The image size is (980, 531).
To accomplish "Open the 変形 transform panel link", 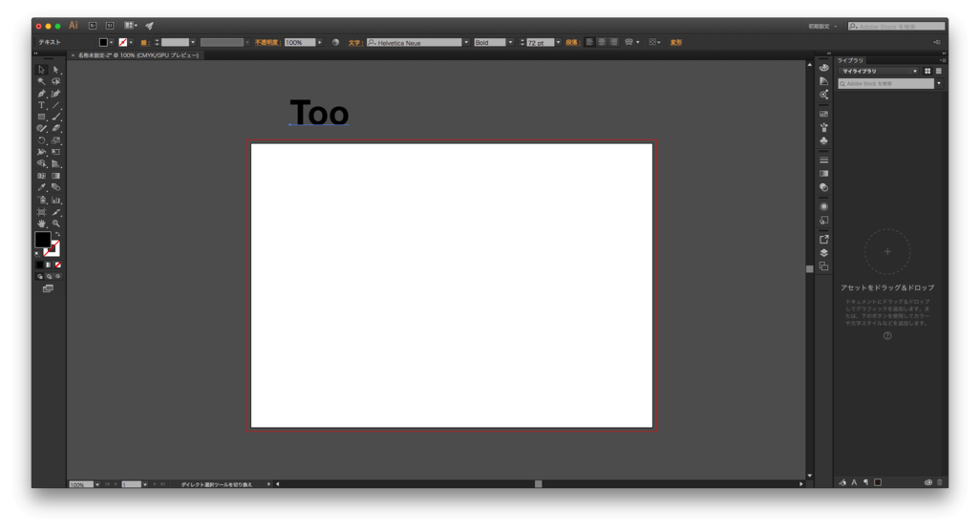I will pyautogui.click(x=675, y=43).
